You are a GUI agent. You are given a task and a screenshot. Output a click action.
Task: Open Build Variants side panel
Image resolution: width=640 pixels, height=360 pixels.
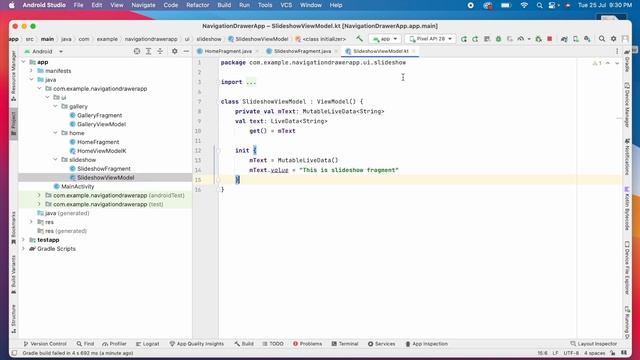[13, 274]
